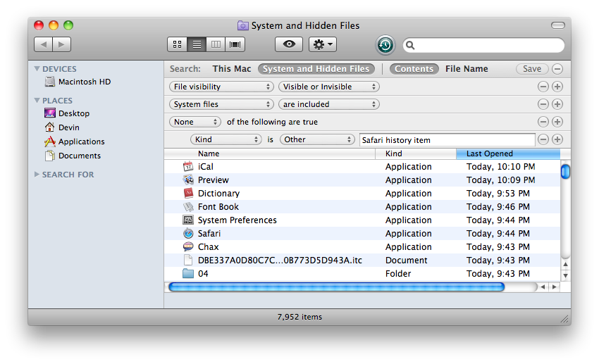Open the System files dropdown

pos(221,104)
